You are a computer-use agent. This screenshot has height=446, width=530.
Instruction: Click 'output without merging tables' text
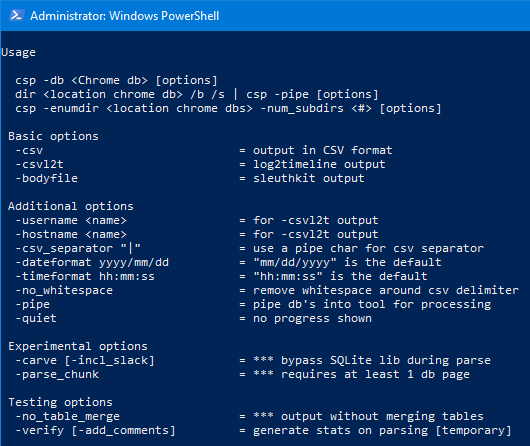click(x=382, y=417)
